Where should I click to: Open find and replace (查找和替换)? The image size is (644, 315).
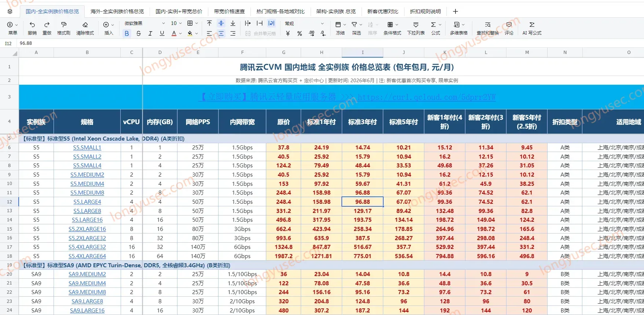pos(488,28)
